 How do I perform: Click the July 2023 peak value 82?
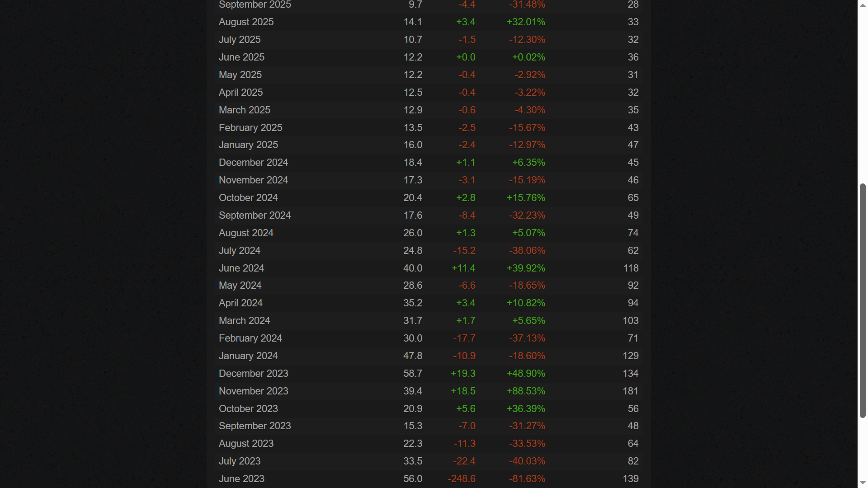click(x=633, y=461)
